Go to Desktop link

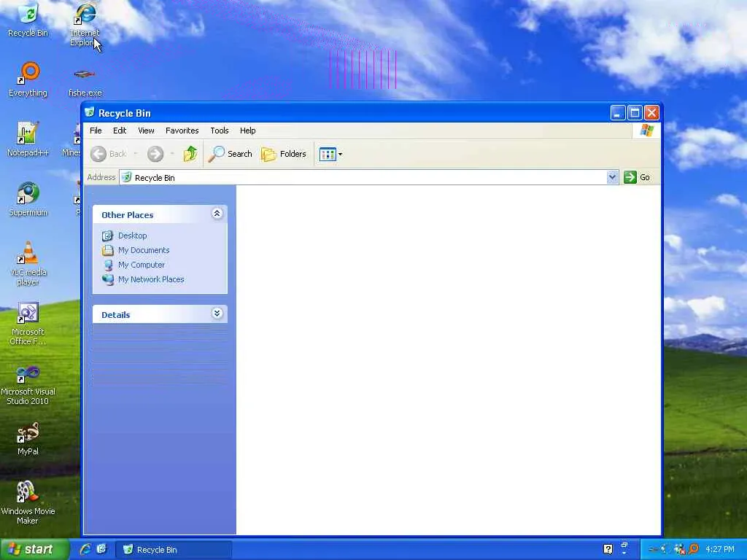pos(133,236)
